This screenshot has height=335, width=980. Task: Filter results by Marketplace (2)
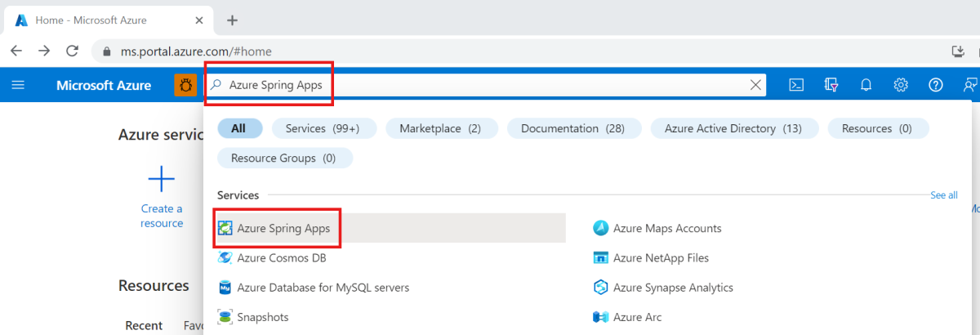(440, 128)
